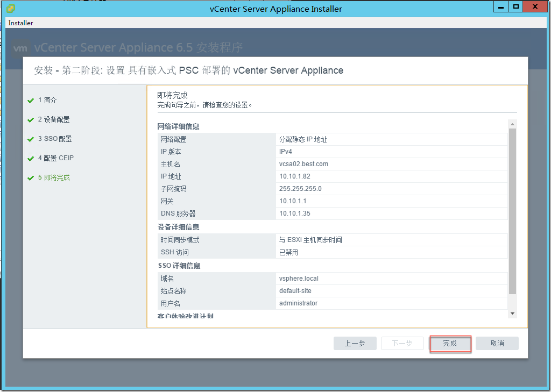Click the SSO 详细信息 section heading

coord(179,266)
